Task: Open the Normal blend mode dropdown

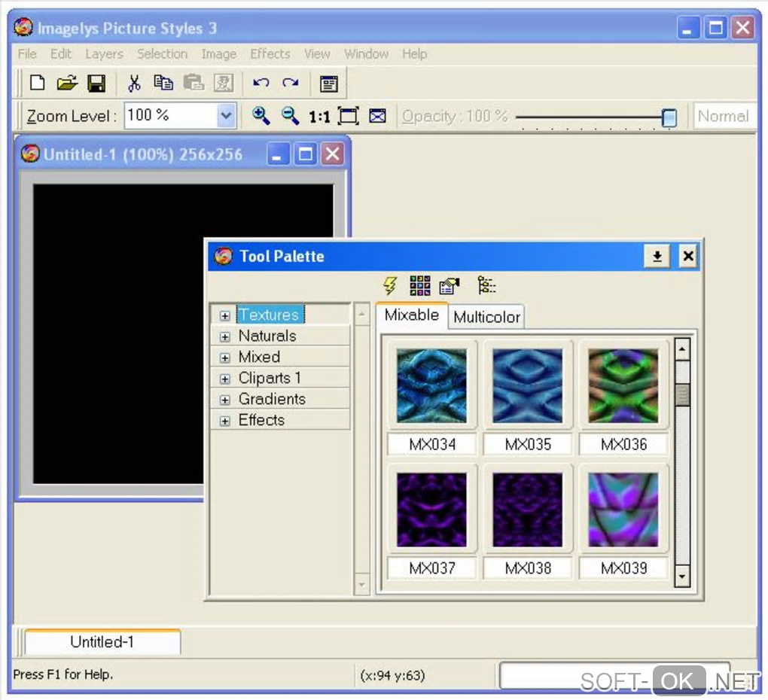Action: 724,116
